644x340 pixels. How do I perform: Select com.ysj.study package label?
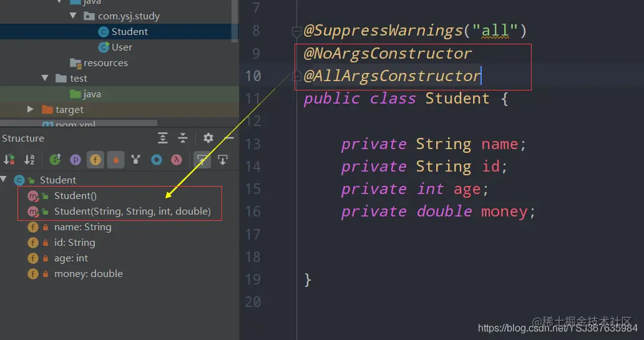pos(129,16)
